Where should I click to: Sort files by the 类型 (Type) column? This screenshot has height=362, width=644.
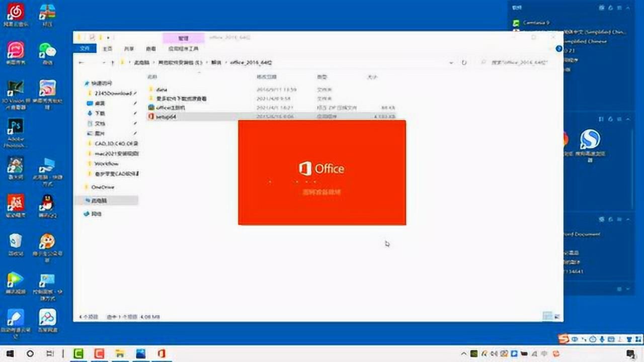click(x=322, y=77)
